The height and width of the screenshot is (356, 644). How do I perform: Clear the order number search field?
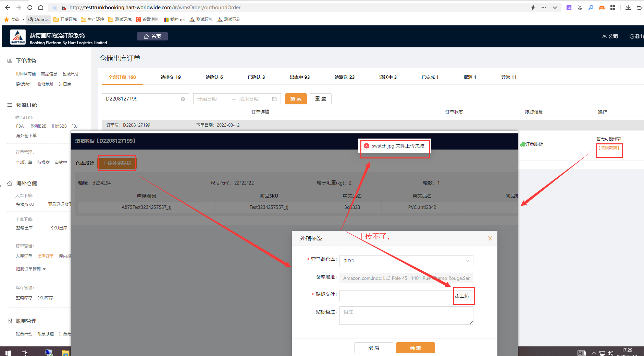click(183, 99)
